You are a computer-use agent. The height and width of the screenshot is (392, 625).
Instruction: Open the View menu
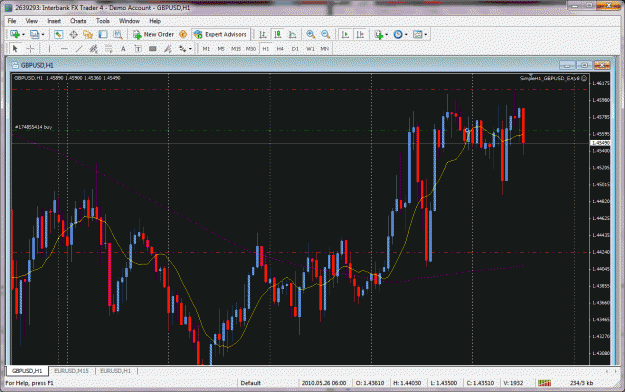point(31,21)
